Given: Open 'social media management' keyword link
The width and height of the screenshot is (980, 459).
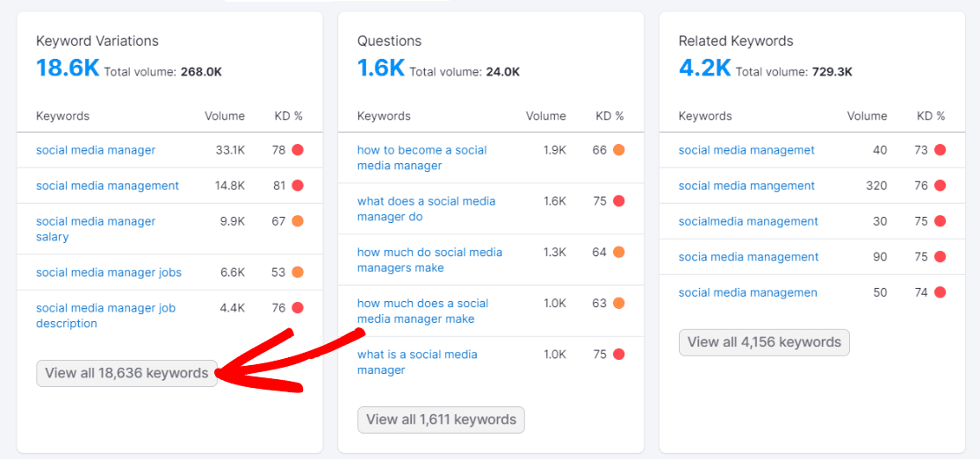Looking at the screenshot, I should pos(107,185).
